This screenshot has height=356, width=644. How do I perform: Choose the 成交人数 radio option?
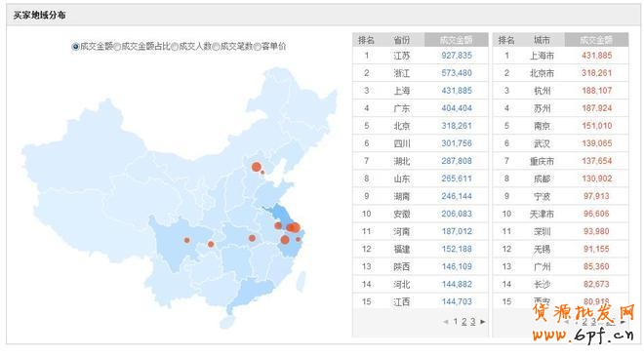coord(175,47)
